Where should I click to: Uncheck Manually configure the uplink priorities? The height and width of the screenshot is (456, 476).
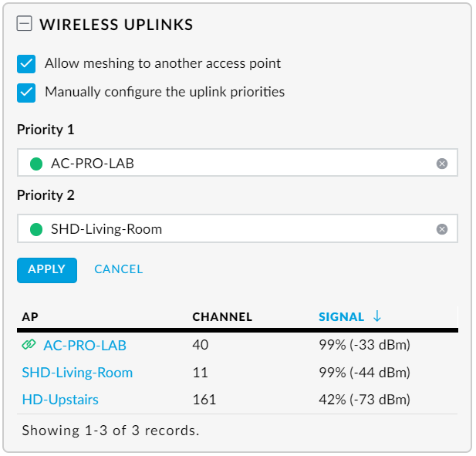pos(27,93)
